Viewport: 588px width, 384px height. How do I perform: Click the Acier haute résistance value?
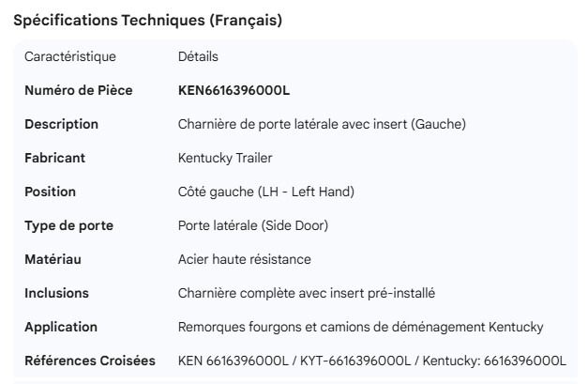point(244,259)
